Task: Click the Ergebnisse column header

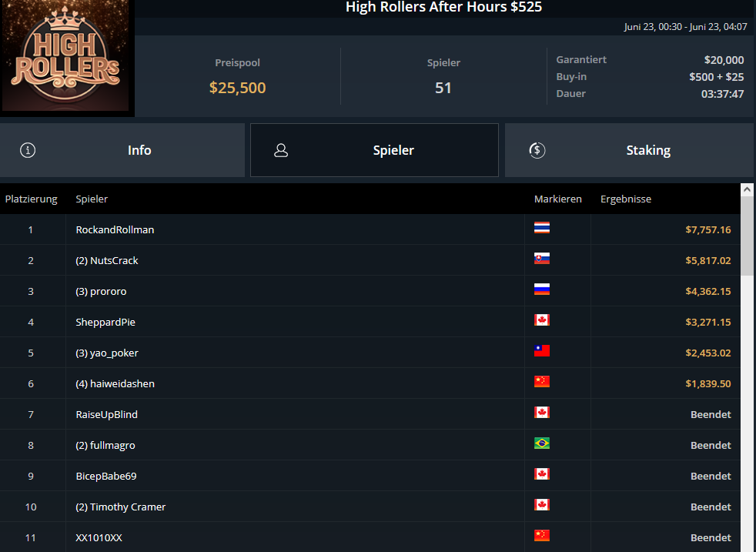Action: pyautogui.click(x=626, y=199)
